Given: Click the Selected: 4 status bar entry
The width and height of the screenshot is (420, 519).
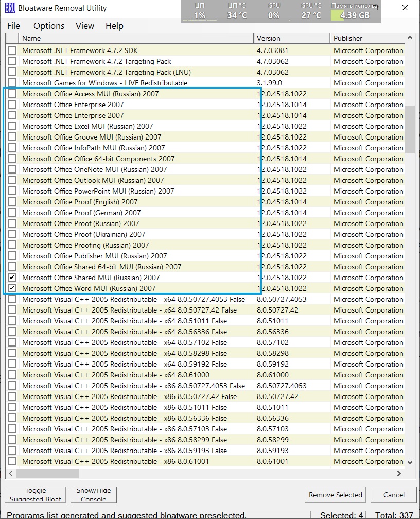Looking at the screenshot, I should pos(341,515).
